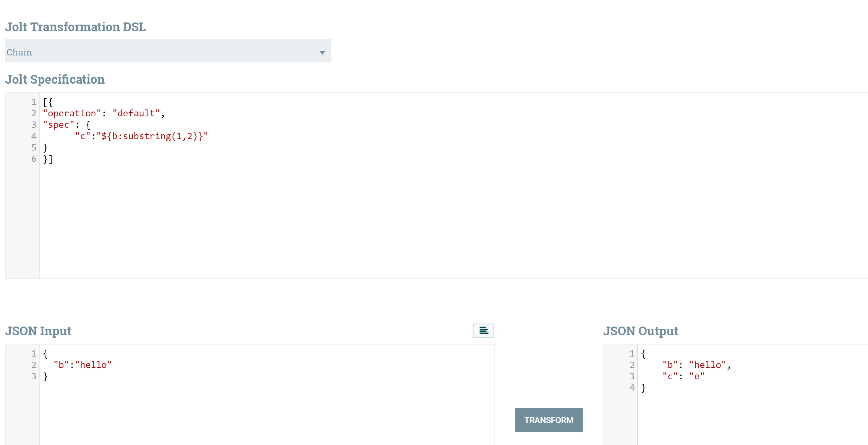Click the "b":"hello" line in JSON Input
This screenshot has height=445, width=868.
coord(83,365)
